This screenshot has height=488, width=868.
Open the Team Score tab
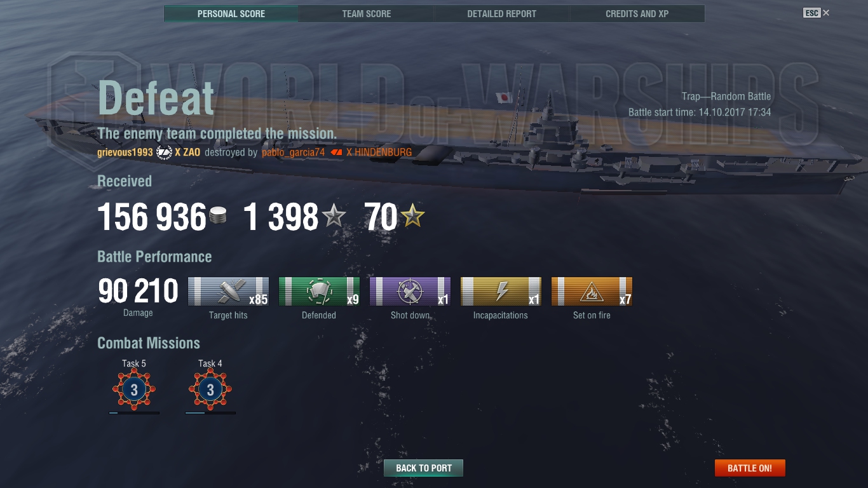tap(367, 13)
